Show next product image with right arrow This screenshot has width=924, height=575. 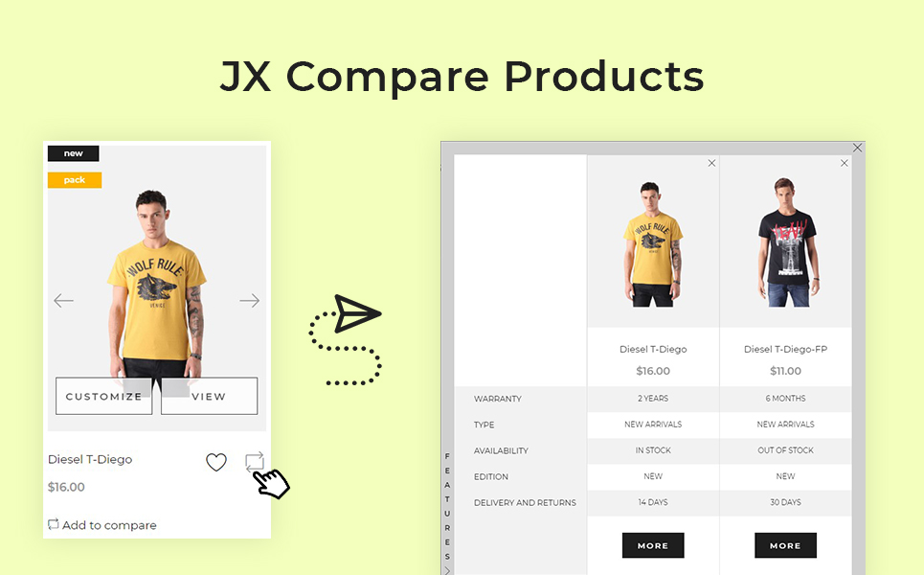point(249,301)
